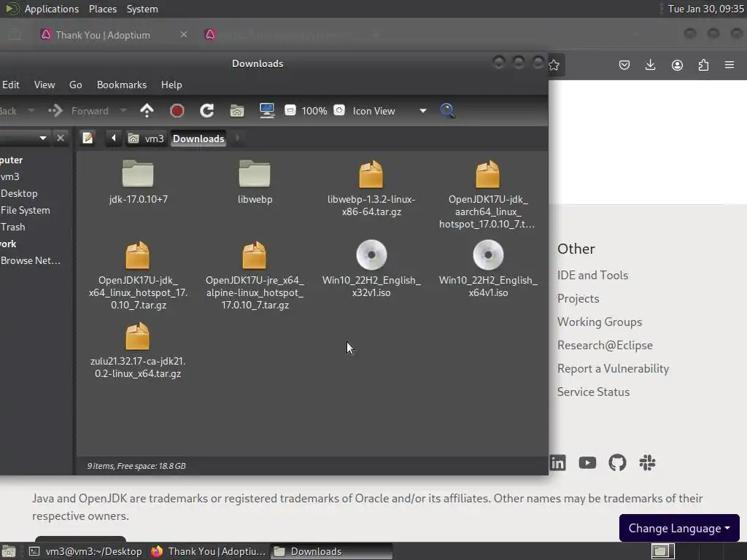Search for files with magnifier icon
This screenshot has width=747, height=560.
pyautogui.click(x=447, y=111)
